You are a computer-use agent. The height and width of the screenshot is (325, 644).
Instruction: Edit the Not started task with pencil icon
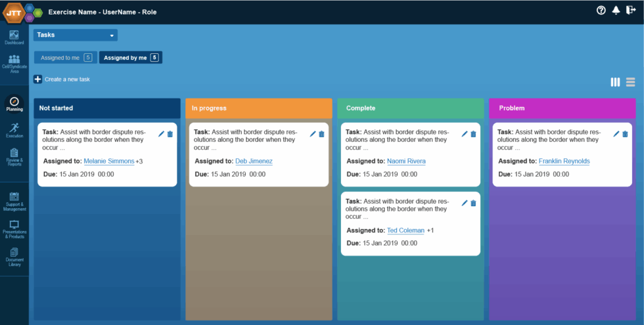pos(162,134)
